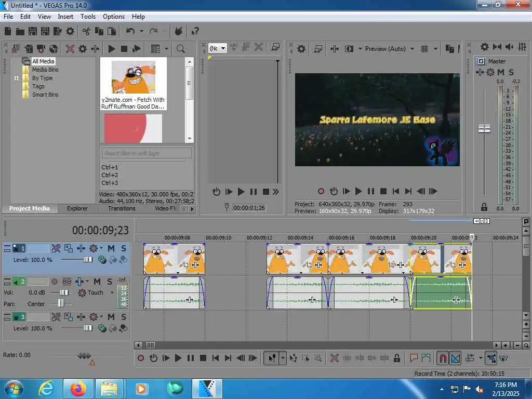Image resolution: width=532 pixels, height=399 pixels.
Task: Switch to the Transitions tab
Action: [122, 208]
